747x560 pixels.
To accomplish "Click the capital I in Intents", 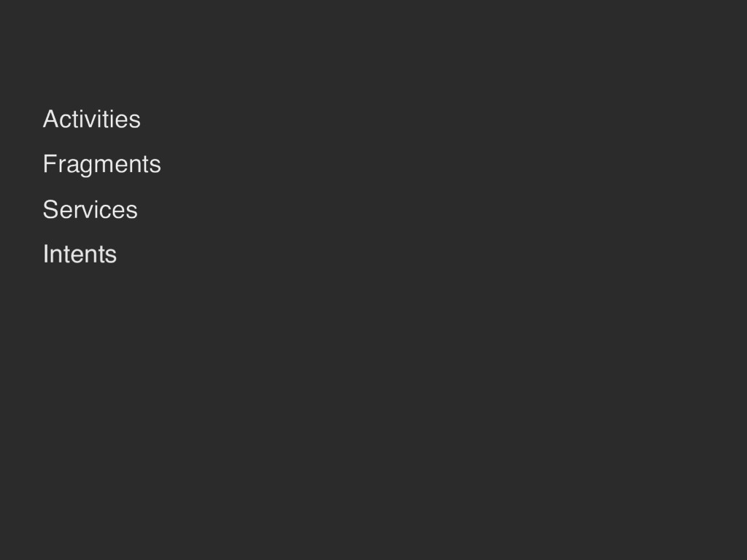I will pyautogui.click(x=46, y=254).
